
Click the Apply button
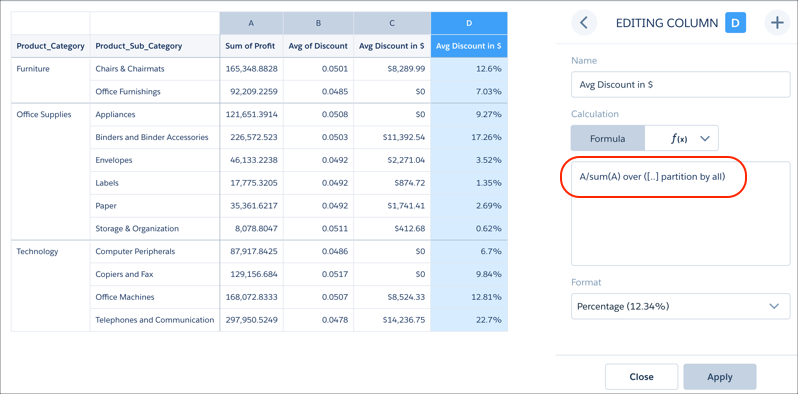pyautogui.click(x=720, y=377)
